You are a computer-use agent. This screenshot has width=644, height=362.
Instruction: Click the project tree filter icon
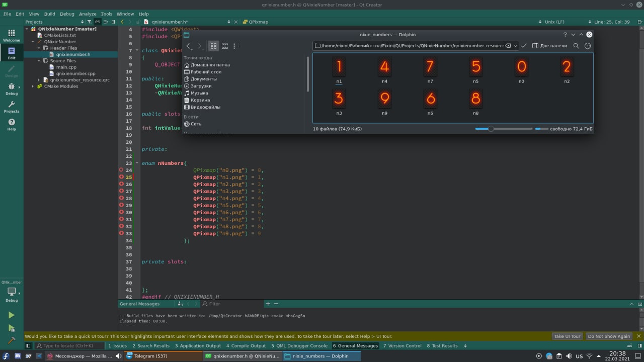90,22
